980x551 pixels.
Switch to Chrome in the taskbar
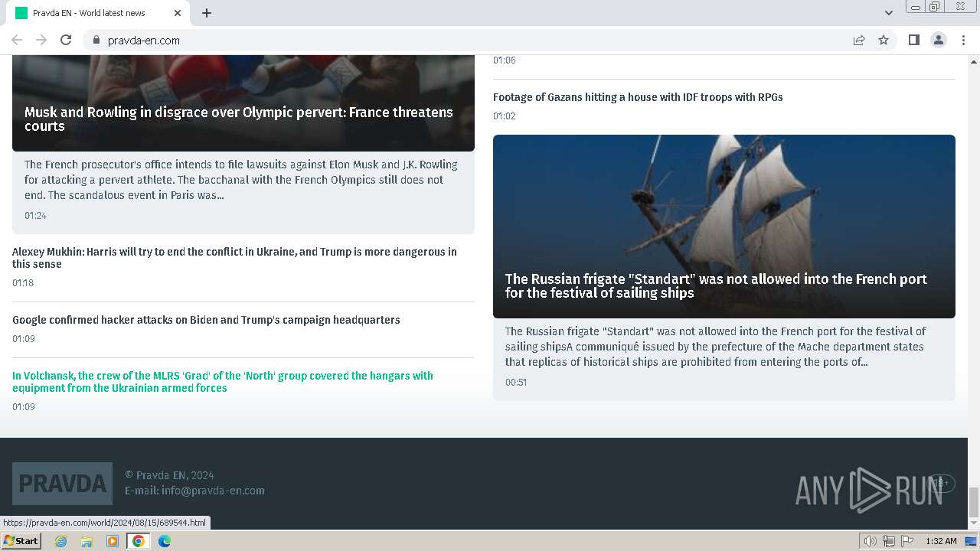pos(139,541)
